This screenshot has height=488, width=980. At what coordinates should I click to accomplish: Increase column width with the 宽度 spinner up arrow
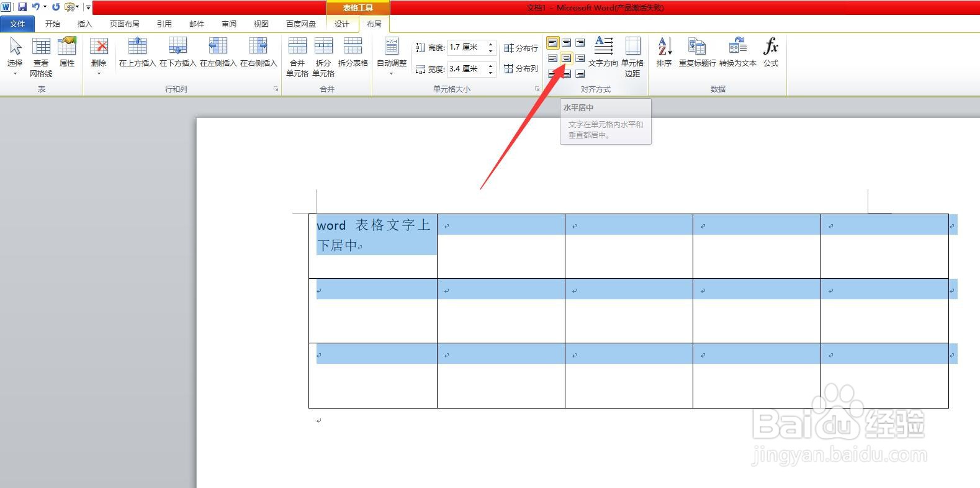pos(490,66)
